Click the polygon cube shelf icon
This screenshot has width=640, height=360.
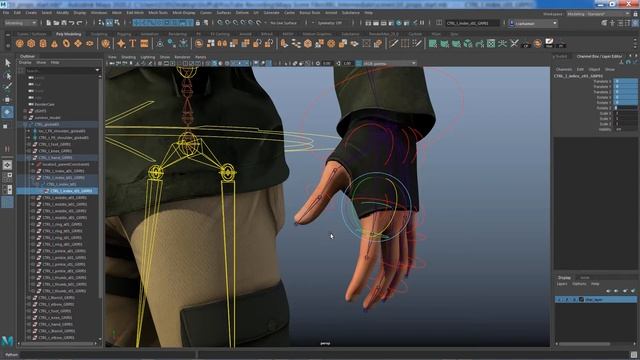tap(31, 43)
